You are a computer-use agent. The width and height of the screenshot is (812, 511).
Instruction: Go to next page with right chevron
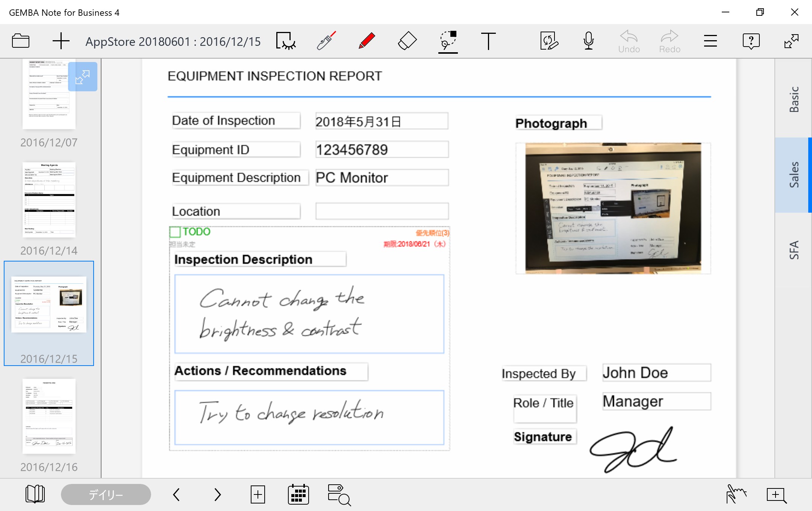pos(217,494)
